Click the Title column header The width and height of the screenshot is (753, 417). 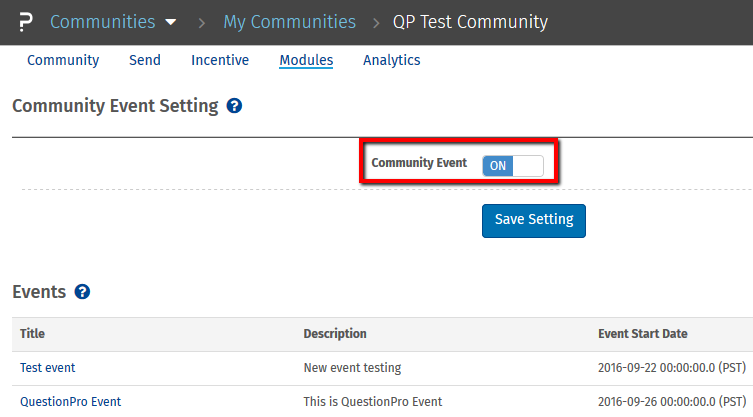pyautogui.click(x=32, y=334)
